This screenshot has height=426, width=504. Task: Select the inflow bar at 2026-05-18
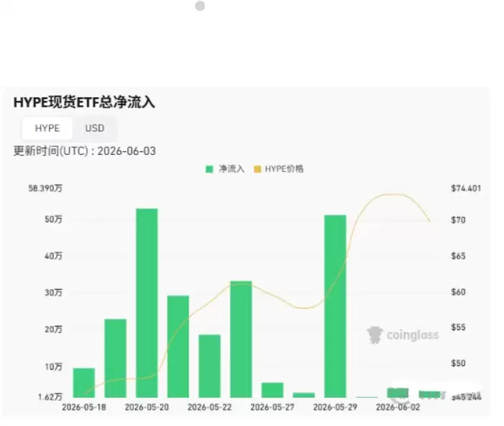click(x=84, y=383)
